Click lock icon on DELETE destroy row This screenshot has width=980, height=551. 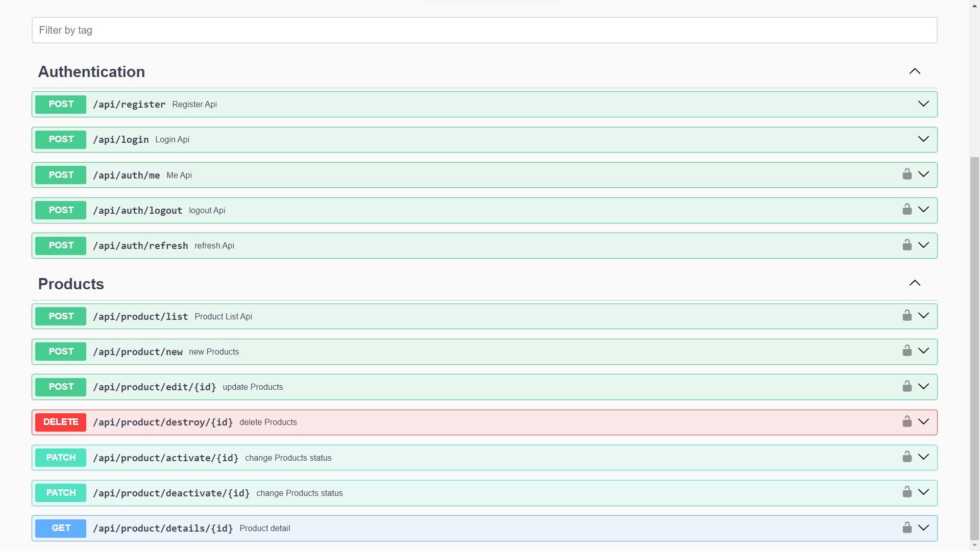tap(907, 422)
